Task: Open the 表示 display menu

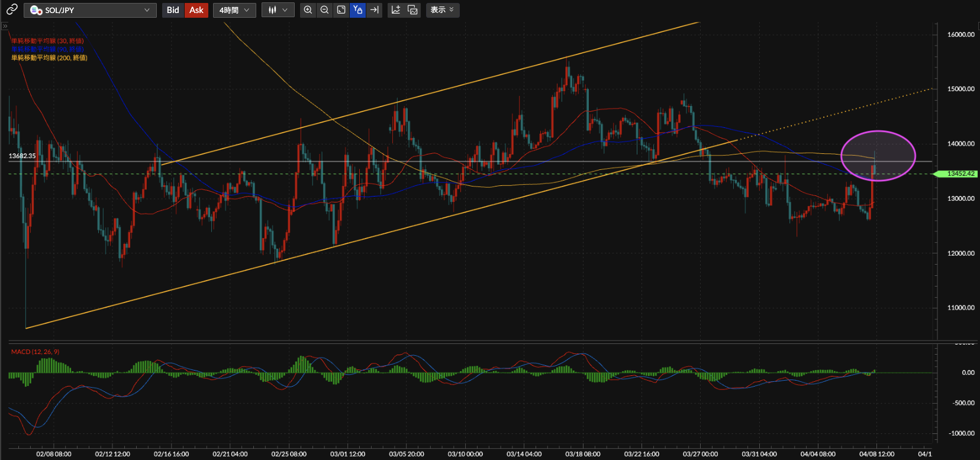Action: tap(442, 10)
